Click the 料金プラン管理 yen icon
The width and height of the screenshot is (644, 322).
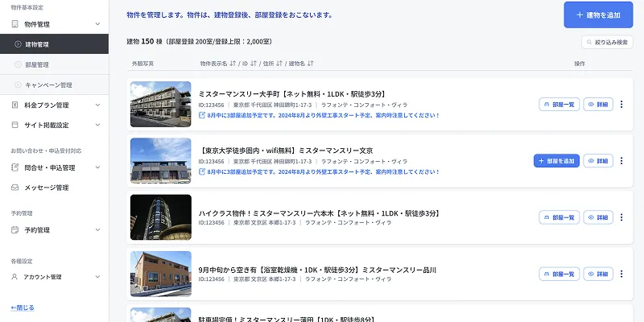[14, 105]
